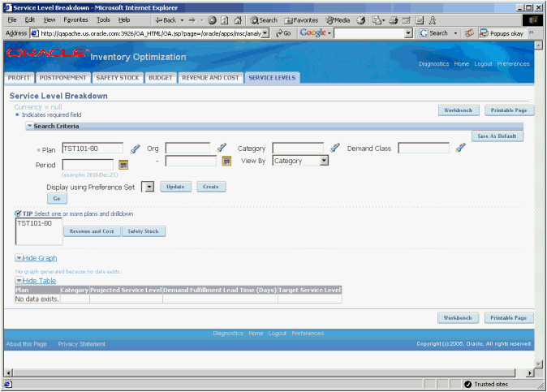547x392 pixels.
Task: Open the Favorites menu
Action: [75, 19]
